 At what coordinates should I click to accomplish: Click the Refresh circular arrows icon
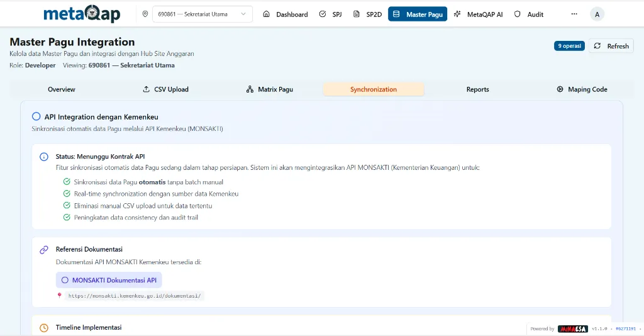tap(597, 46)
